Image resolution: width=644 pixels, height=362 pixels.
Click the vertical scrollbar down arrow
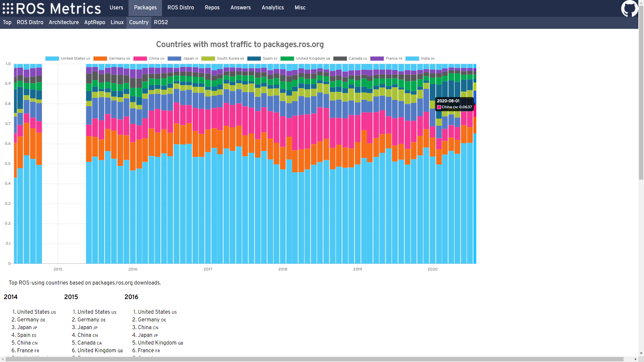(641, 353)
